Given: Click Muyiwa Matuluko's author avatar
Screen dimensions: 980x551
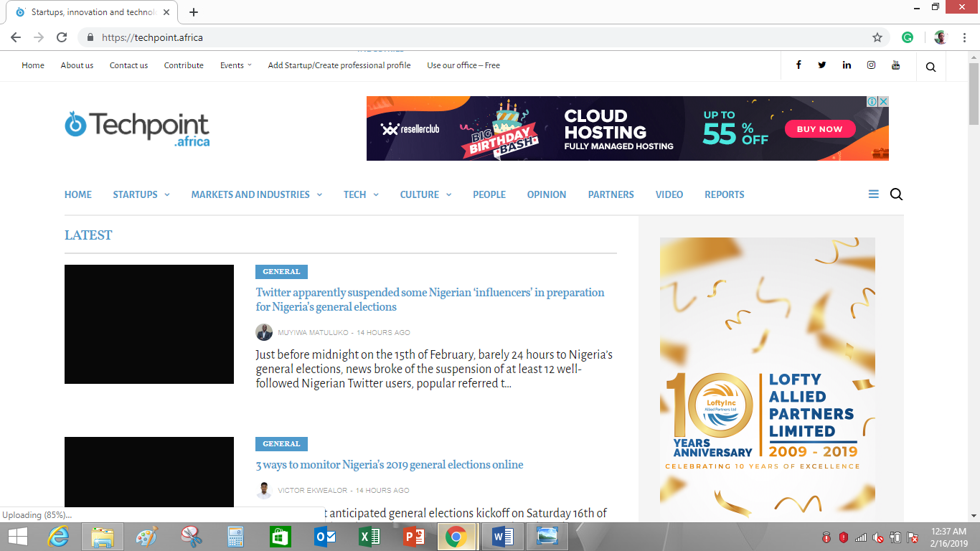Looking at the screenshot, I should (264, 332).
